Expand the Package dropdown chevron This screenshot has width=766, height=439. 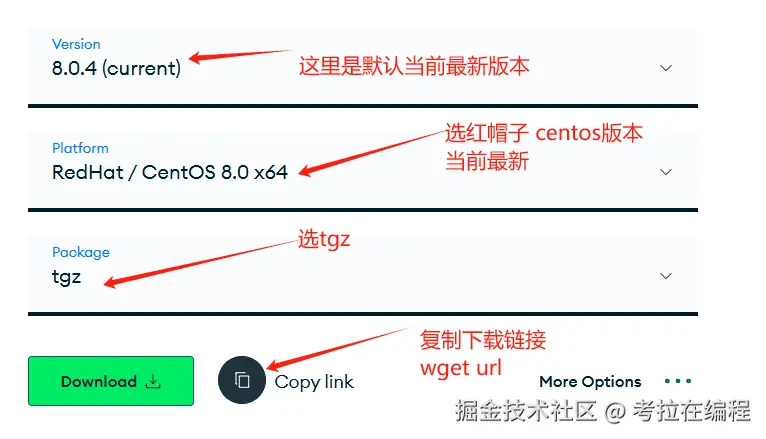click(666, 276)
